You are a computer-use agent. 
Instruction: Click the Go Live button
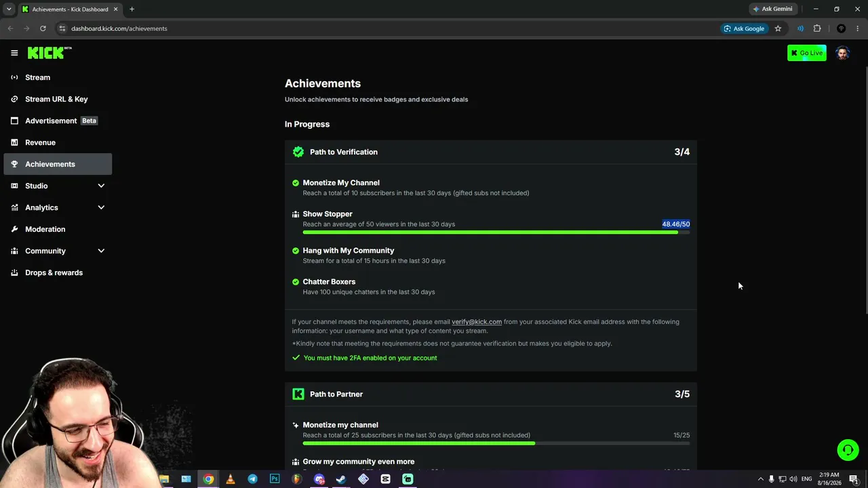pos(807,53)
